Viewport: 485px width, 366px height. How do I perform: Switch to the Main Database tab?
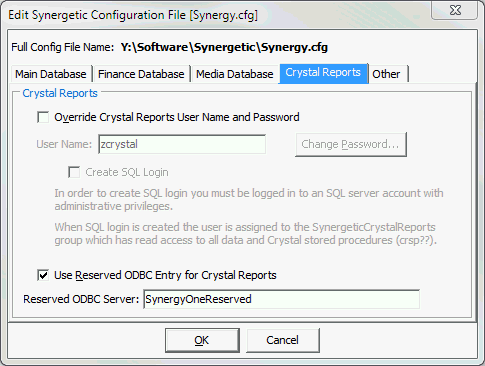[51, 74]
